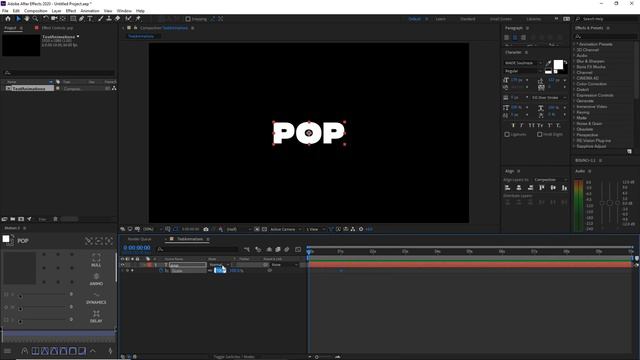Select the Rotation tool
Viewport: 640px width, 360px height.
(x=45, y=19)
